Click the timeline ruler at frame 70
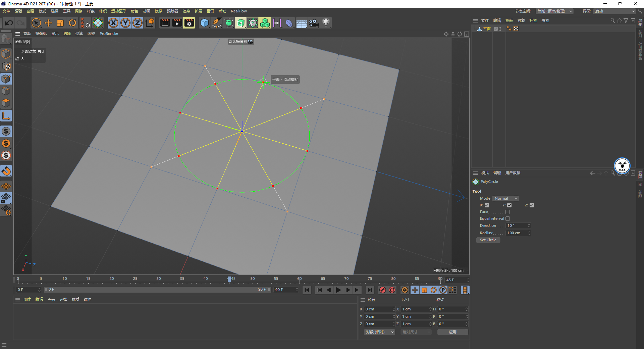The image size is (644, 349). [346, 279]
